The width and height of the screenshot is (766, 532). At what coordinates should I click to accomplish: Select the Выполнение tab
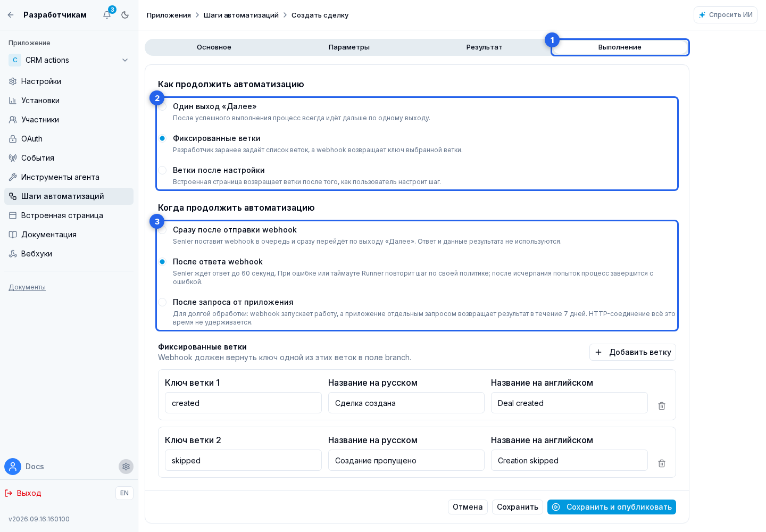620,47
